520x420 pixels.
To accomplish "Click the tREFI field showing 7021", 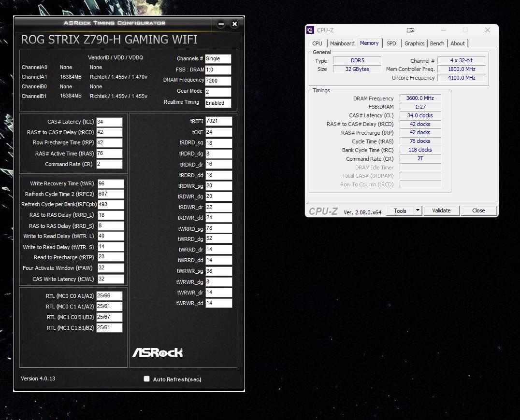I will [219, 121].
